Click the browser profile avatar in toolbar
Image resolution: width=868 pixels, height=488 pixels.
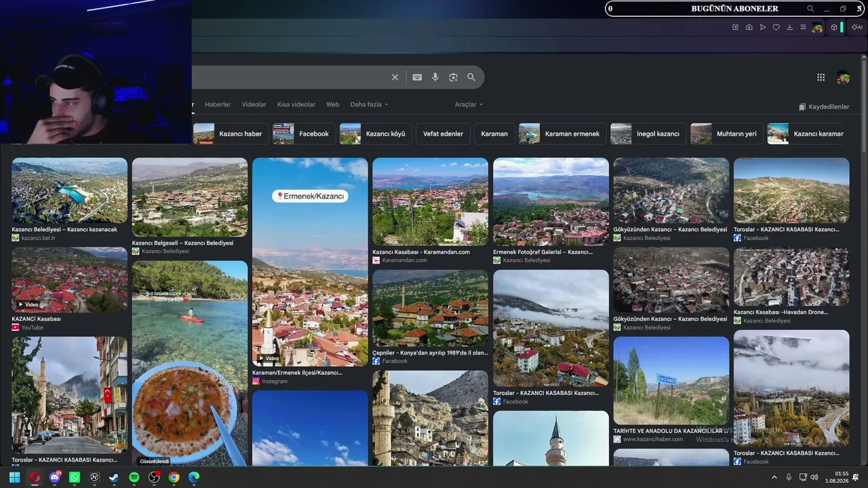coord(817,27)
